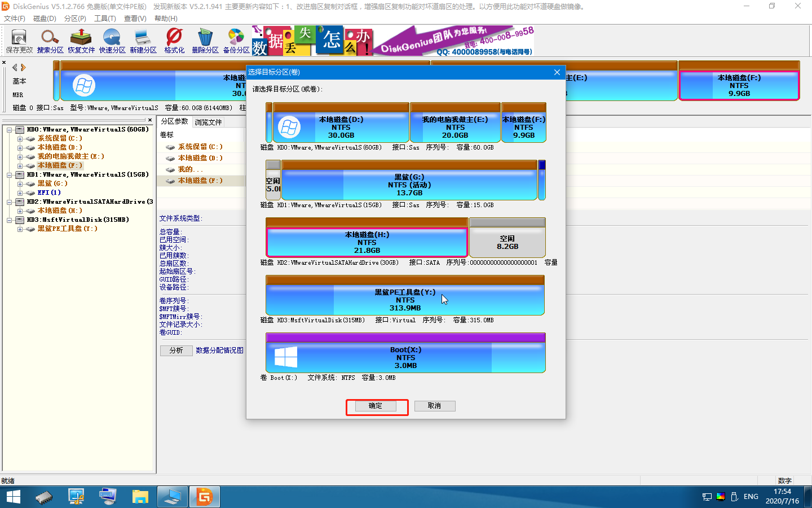
Task: Click the network status icon in system tray
Action: coord(707,497)
